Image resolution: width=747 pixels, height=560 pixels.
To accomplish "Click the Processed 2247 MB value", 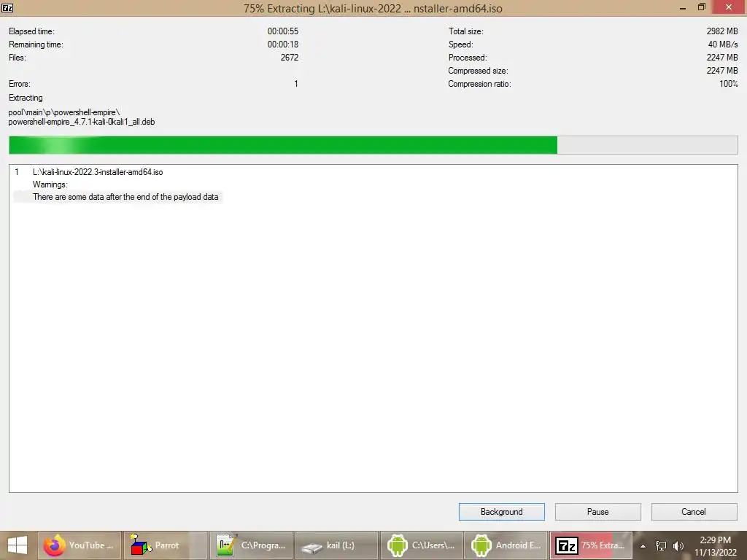I will click(721, 58).
